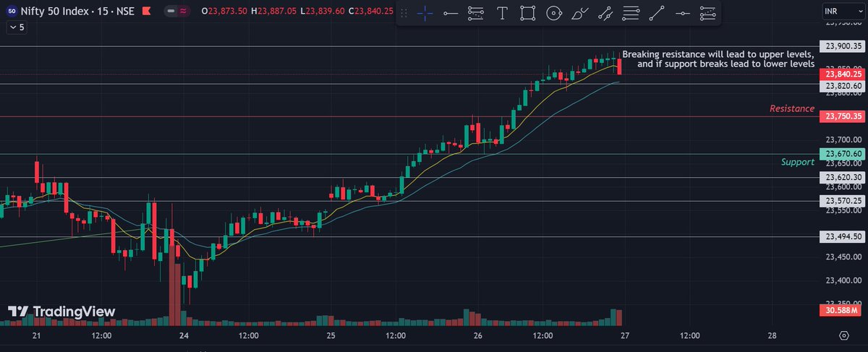868x352 pixels.
Task: Click the Nifty 50 symbol logo
Action: click(12, 12)
